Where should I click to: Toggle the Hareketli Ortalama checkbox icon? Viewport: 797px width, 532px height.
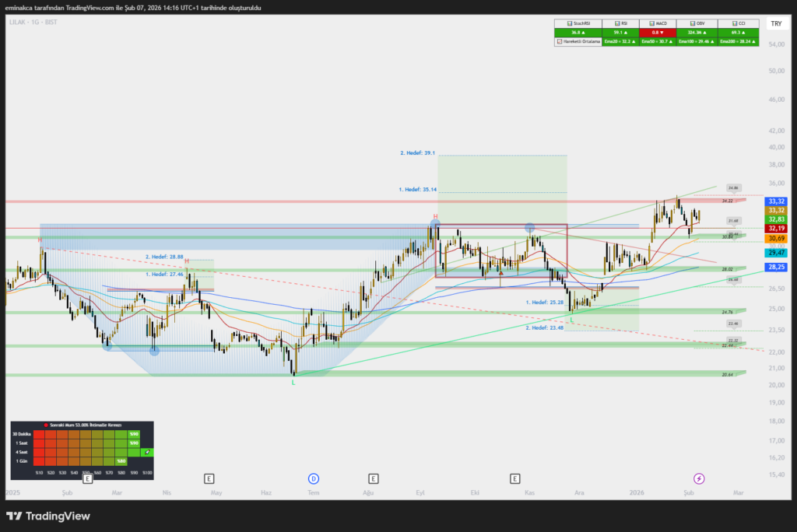[559, 40]
